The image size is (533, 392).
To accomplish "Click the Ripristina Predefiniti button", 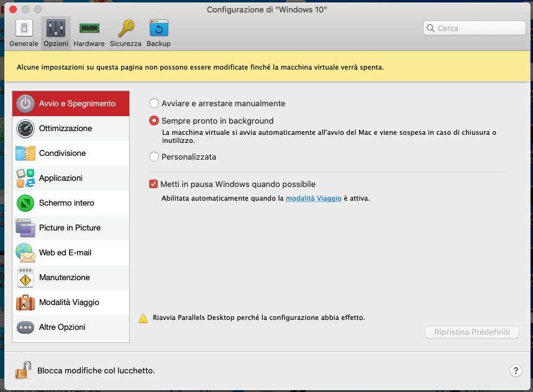I will 472,332.
